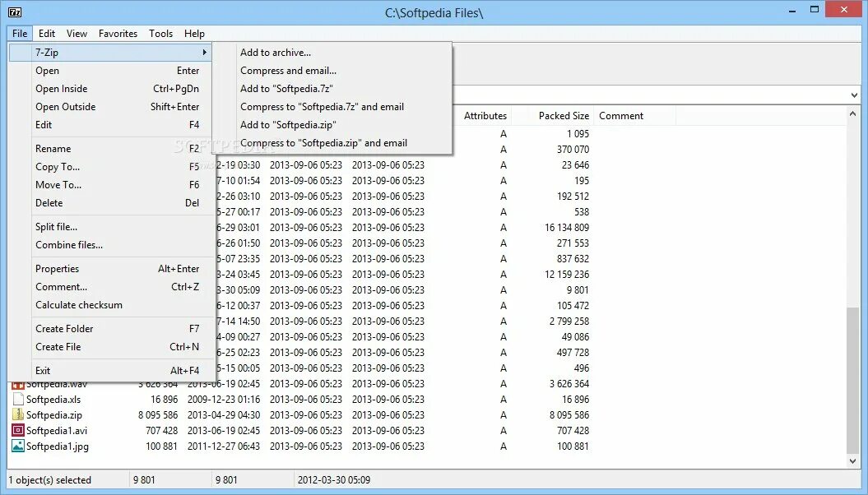Click size cell 707 428 of Softpedia1.avi
The width and height of the screenshot is (868, 495).
click(x=161, y=430)
